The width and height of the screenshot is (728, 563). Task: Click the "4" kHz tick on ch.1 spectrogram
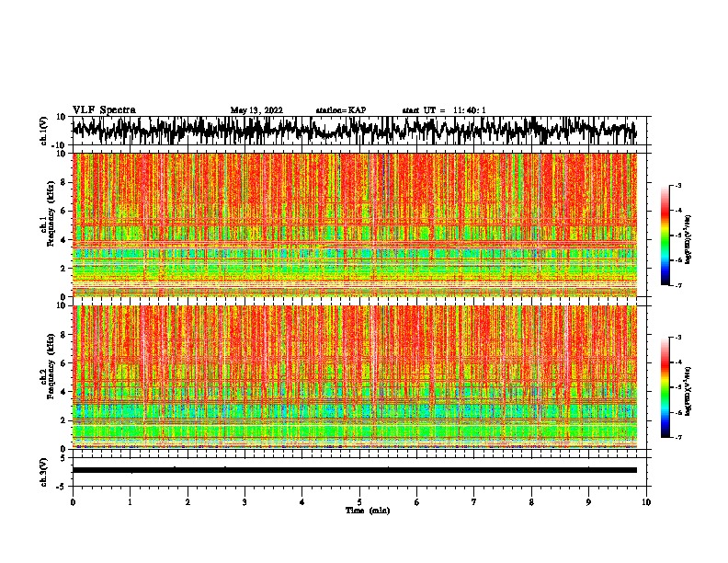tap(63, 240)
